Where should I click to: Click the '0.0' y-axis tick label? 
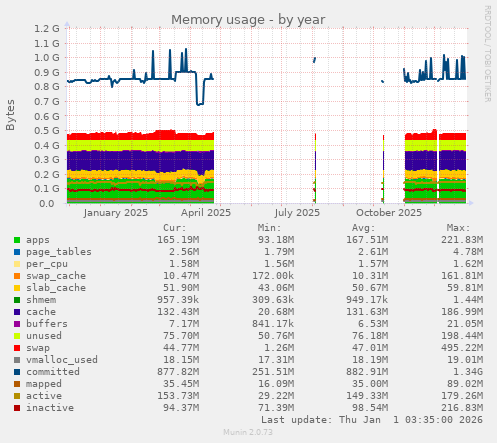pos(46,203)
